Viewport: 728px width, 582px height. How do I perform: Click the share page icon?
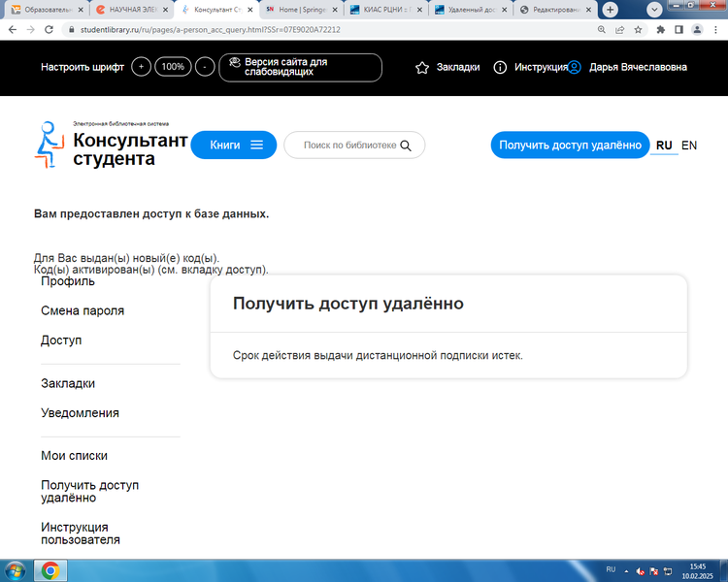620,30
